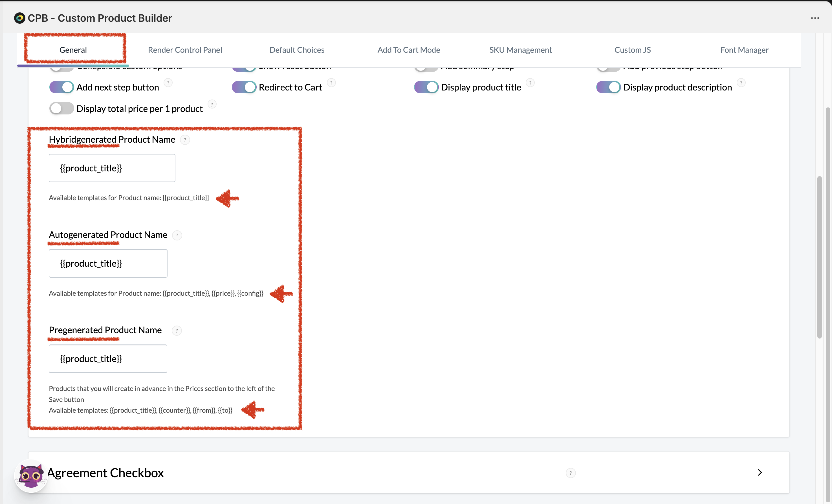Disable the Add next step button toggle
Image resolution: width=832 pixels, height=504 pixels.
point(62,87)
